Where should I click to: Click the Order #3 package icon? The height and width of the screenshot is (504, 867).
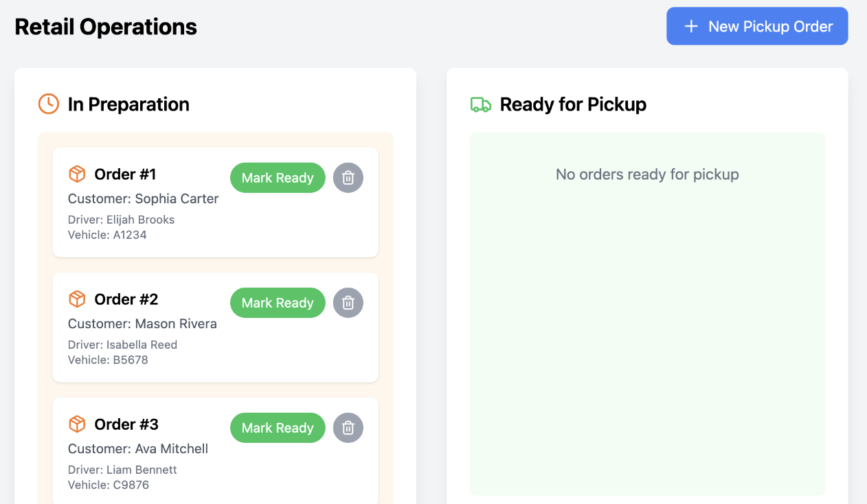[77, 424]
